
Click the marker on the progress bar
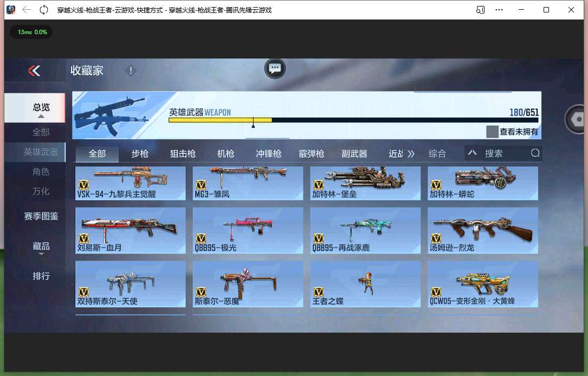253,122
